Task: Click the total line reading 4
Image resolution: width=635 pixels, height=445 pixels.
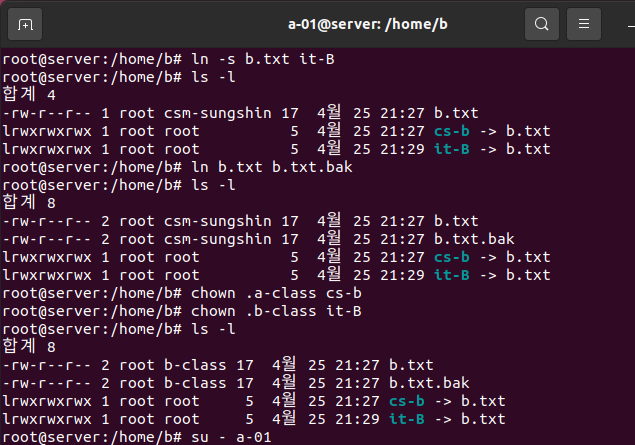Action: coord(29,95)
